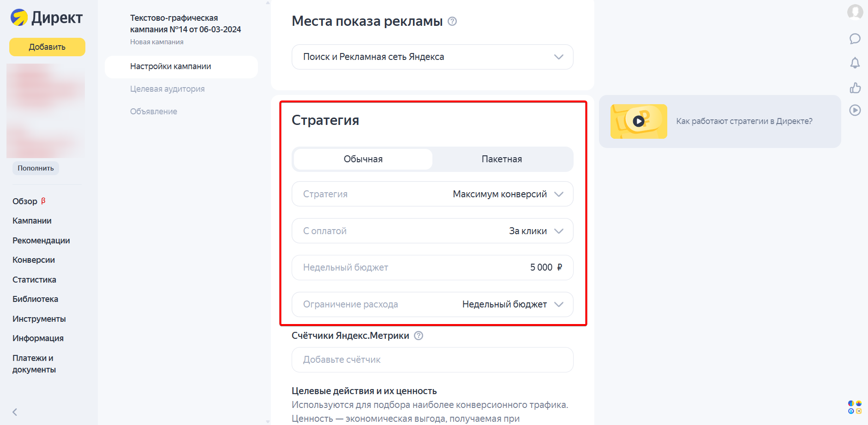868x425 pixels.
Task: Open Кампании in the left menu
Action: coord(32,220)
